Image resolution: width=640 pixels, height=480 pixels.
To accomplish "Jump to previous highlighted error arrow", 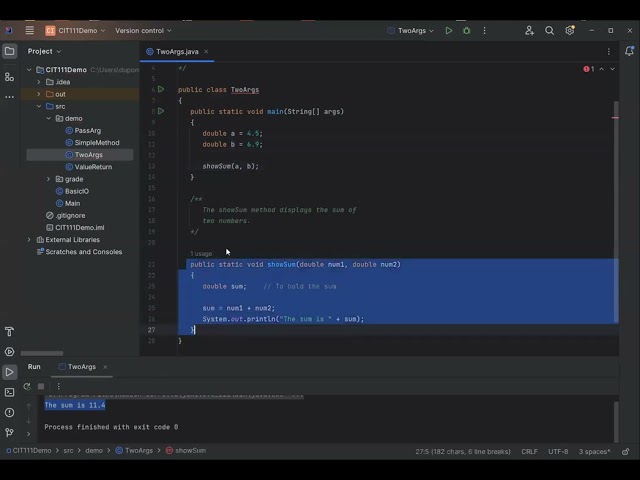I will [x=602, y=69].
